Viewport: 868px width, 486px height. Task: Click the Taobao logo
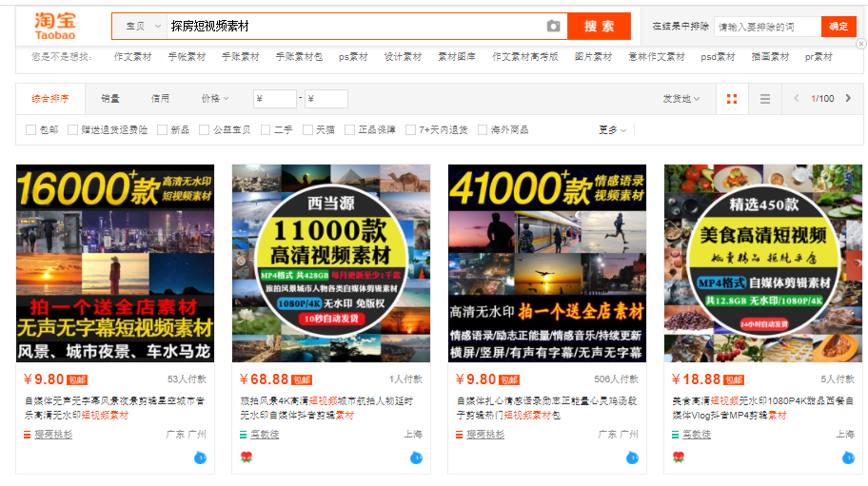point(55,26)
